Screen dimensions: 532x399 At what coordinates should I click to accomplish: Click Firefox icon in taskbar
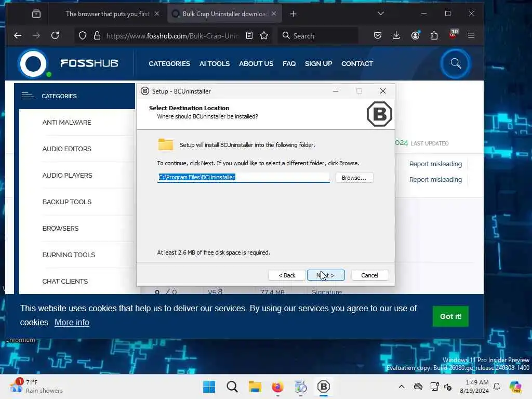click(x=277, y=387)
